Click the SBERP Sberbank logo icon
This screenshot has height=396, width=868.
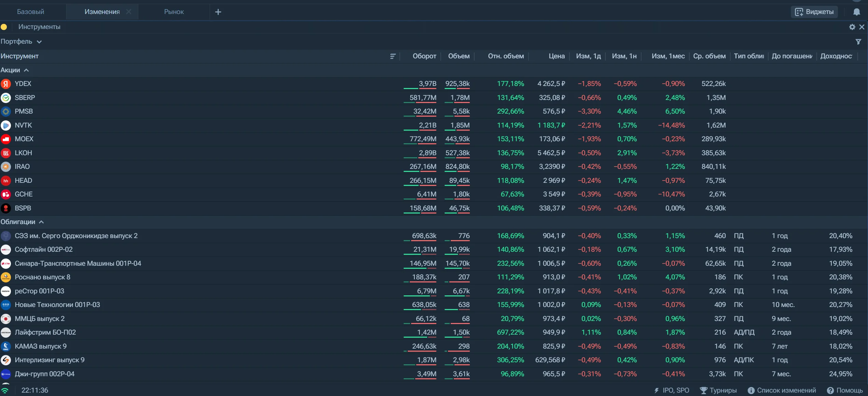[x=6, y=98]
